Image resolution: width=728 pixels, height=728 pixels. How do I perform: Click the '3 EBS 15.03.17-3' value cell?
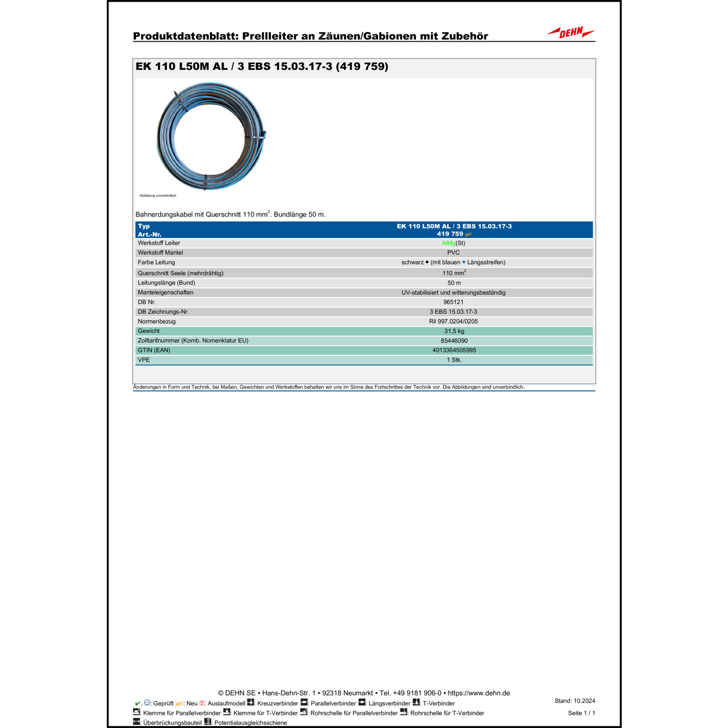coord(453,312)
